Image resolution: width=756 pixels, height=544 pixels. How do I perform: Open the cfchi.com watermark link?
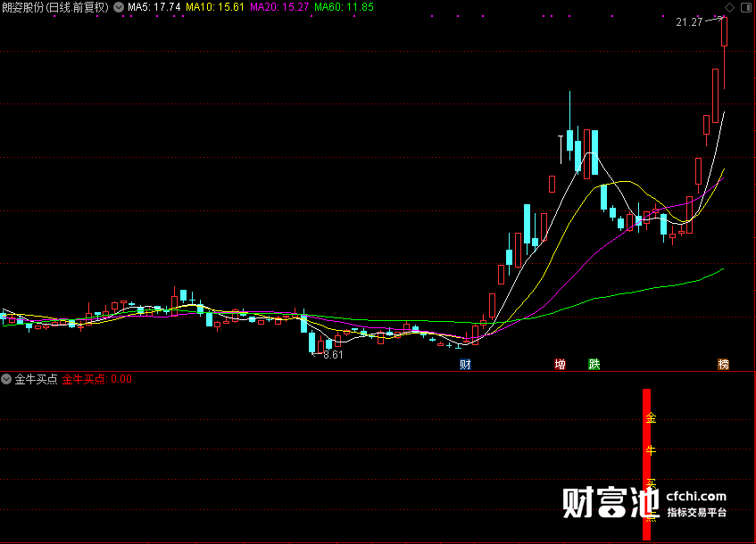tap(696, 496)
